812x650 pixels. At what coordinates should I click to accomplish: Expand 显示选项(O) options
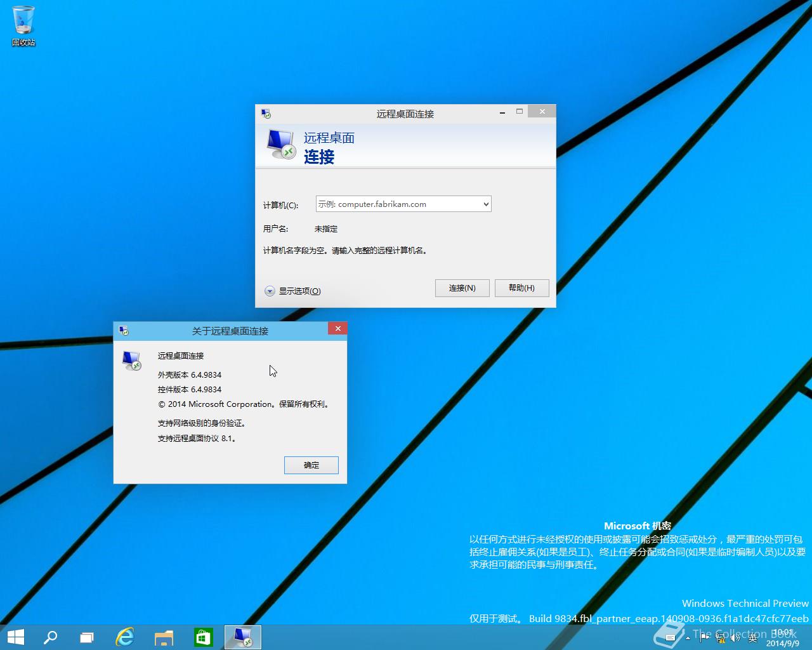[x=292, y=291]
